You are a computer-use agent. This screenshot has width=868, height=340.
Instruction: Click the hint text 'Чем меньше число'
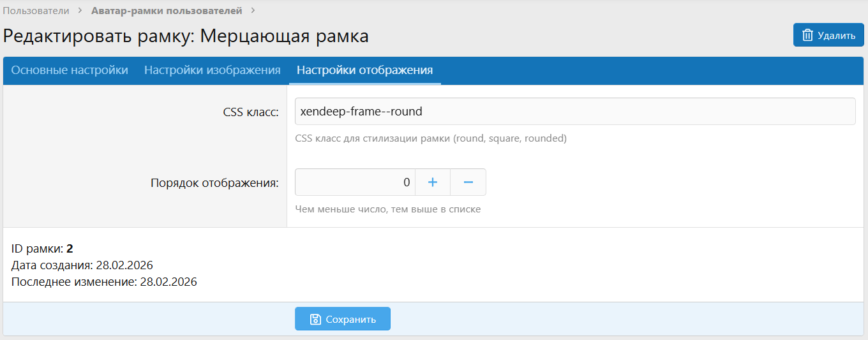[x=388, y=209]
